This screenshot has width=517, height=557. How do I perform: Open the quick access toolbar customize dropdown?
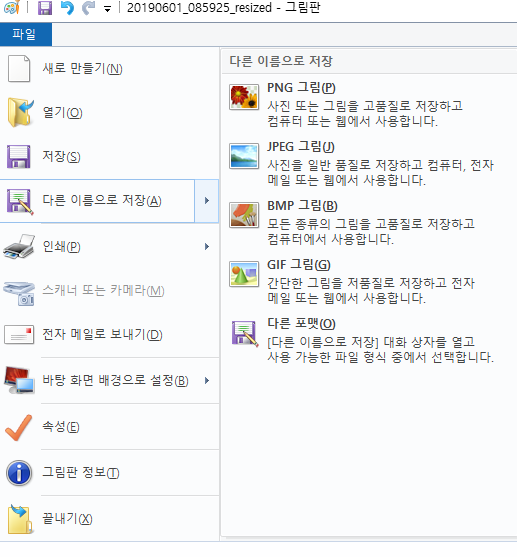[x=107, y=9]
